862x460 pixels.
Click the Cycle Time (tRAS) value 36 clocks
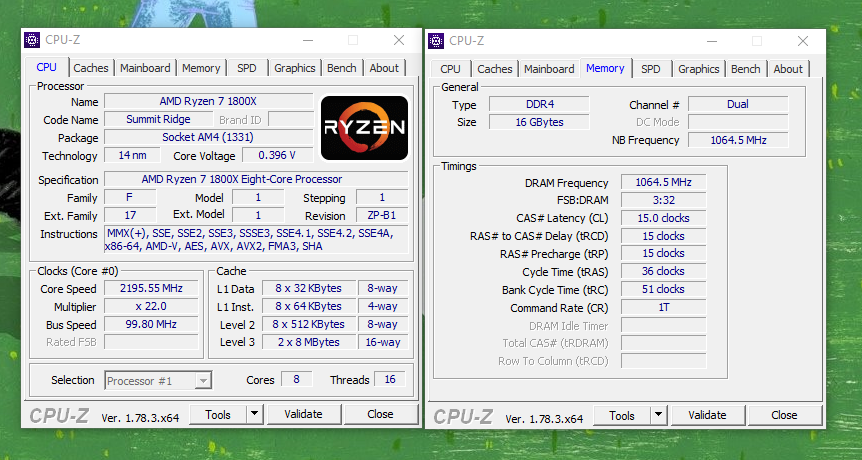664,271
